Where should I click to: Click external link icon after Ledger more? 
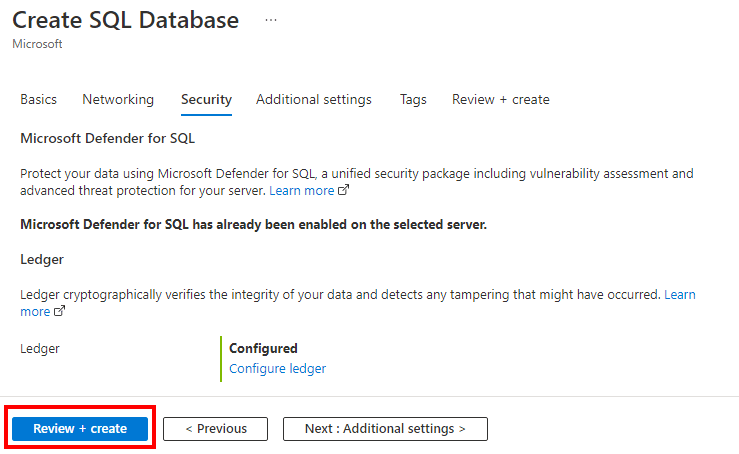pos(59,311)
